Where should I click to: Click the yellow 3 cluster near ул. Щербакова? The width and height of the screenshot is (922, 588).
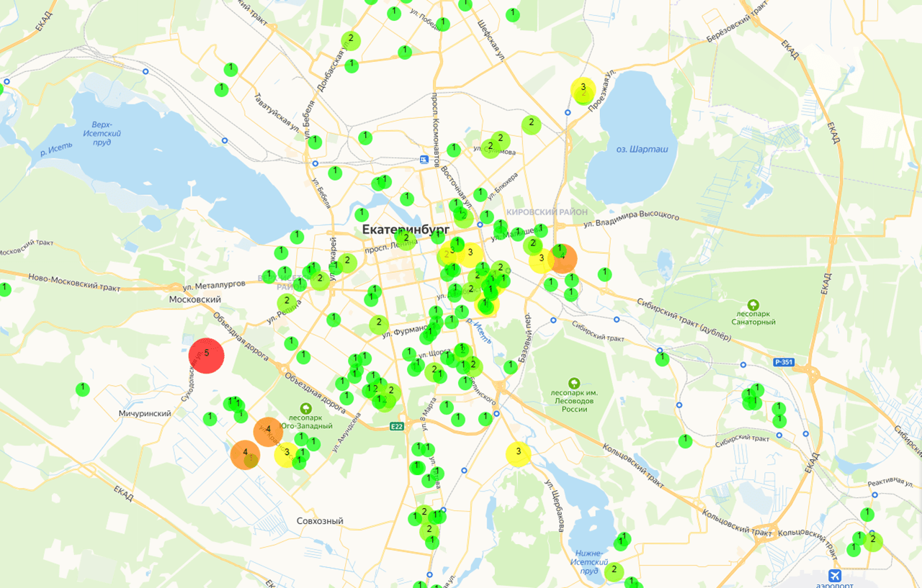click(518, 454)
